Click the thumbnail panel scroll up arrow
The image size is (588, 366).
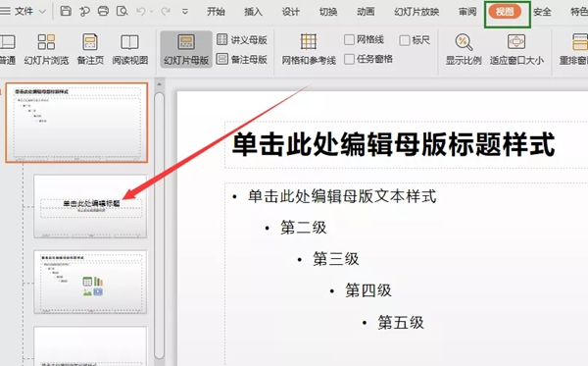159,84
